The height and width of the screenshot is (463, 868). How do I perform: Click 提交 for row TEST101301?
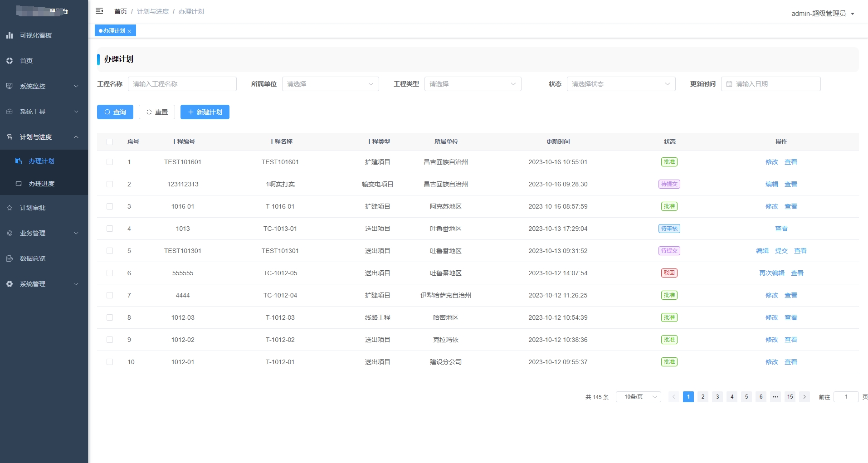click(781, 251)
